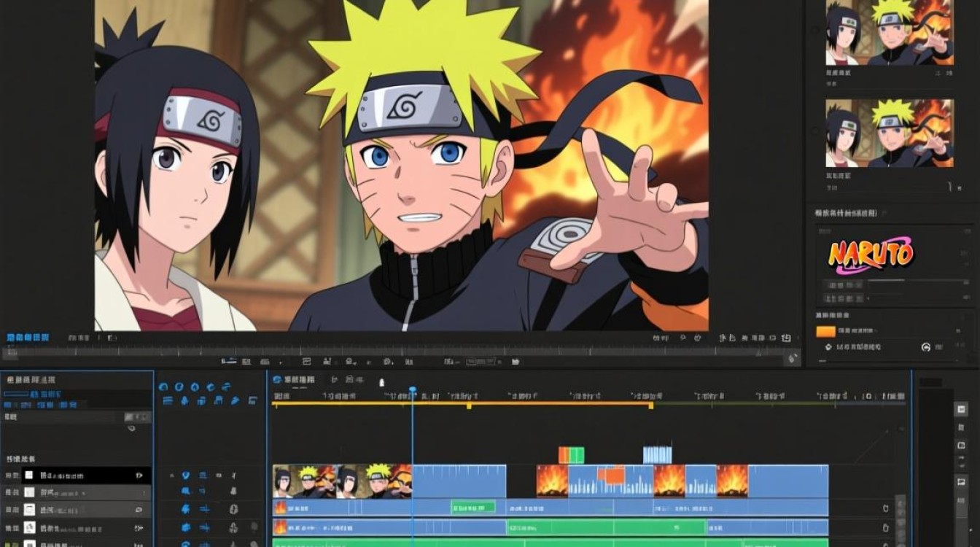Click the yellow marker ending the orange work-area bar
Viewport: 980px width, 547px height.
[651, 405]
